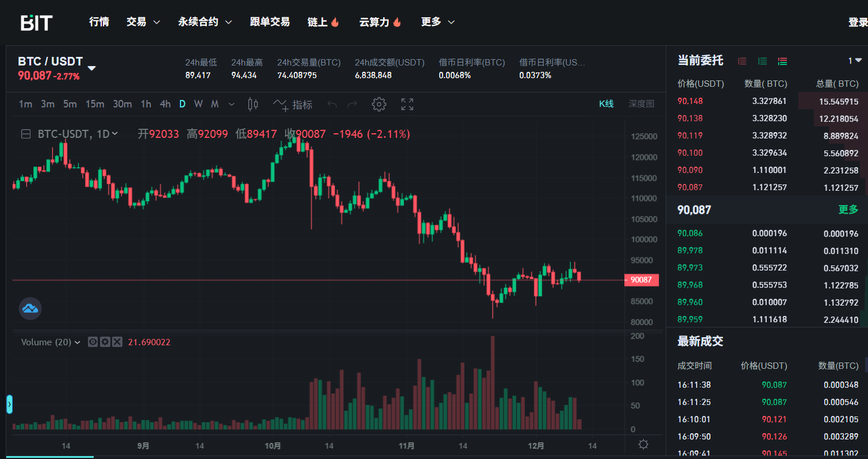
Task: Show only buy orders in order book
Action: tap(762, 61)
